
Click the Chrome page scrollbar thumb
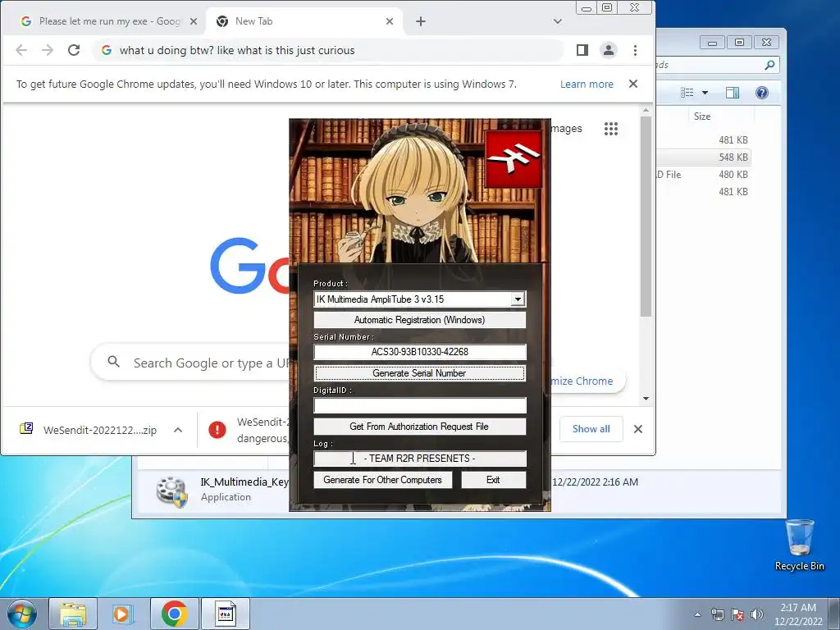coord(646,217)
